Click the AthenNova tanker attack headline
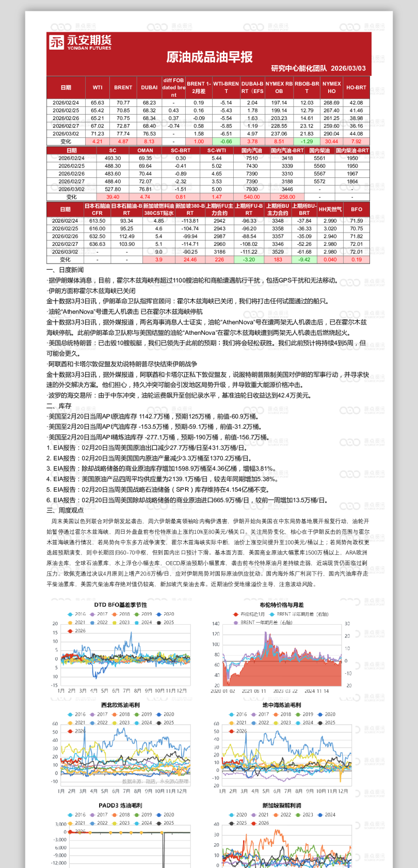Image resolution: width=418 pixels, height=868 pixels. click(x=125, y=312)
